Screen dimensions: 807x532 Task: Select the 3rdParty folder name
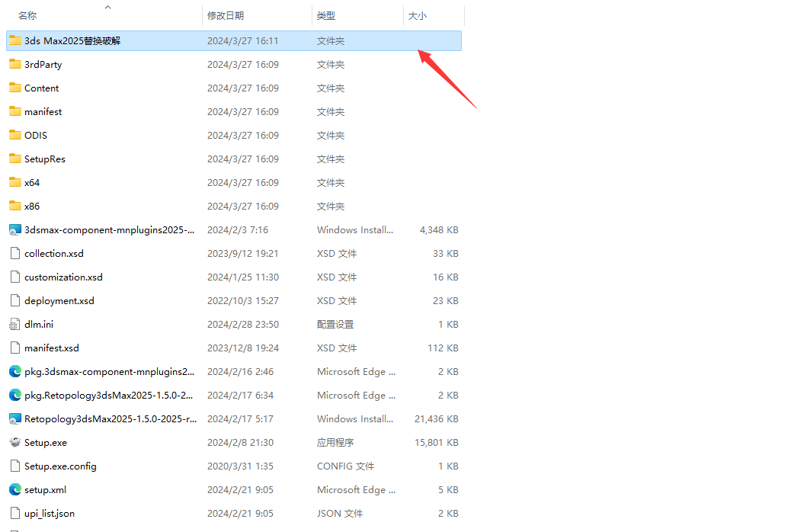[43, 64]
